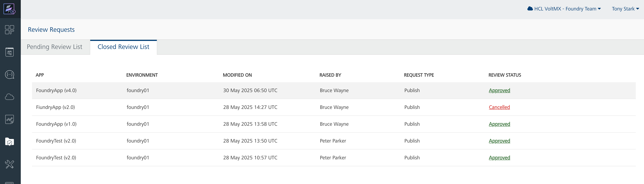Open the Apps dashboard sidebar icon
Viewport: 644px width, 184px height.
coord(10,30)
